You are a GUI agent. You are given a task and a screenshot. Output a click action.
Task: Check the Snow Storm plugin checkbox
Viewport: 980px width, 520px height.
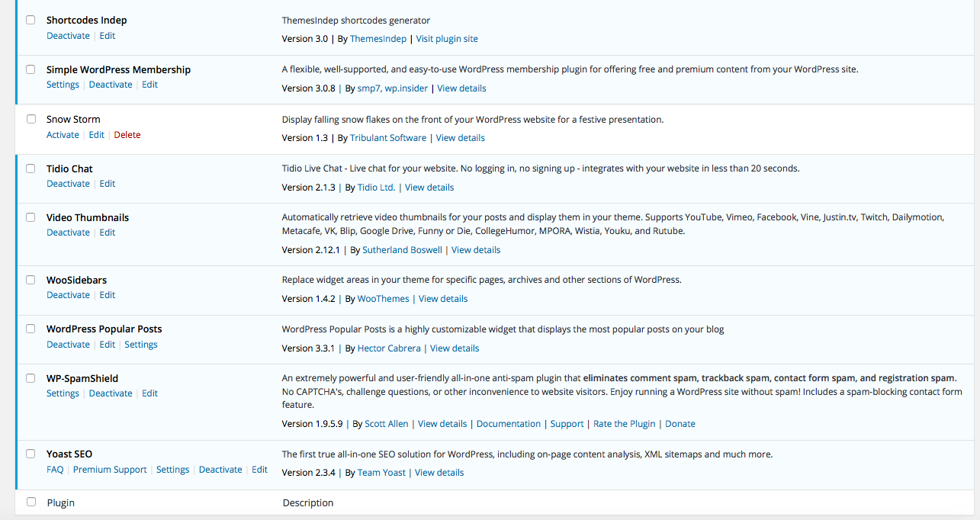pos(31,119)
